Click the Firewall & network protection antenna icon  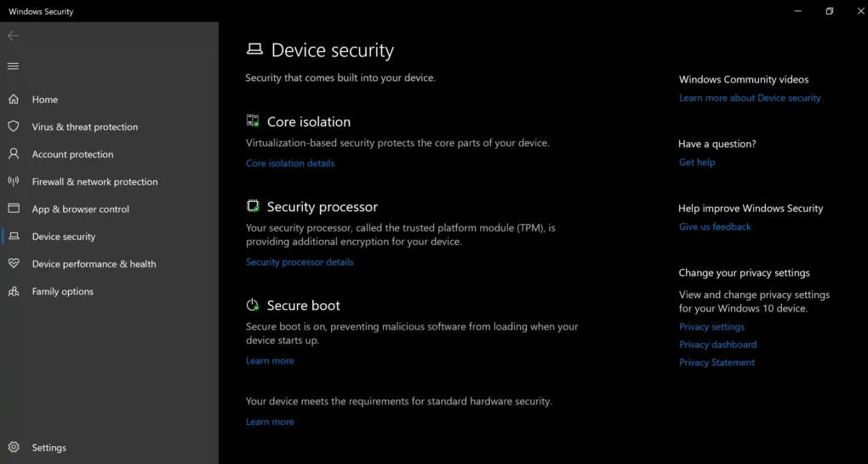click(x=14, y=181)
